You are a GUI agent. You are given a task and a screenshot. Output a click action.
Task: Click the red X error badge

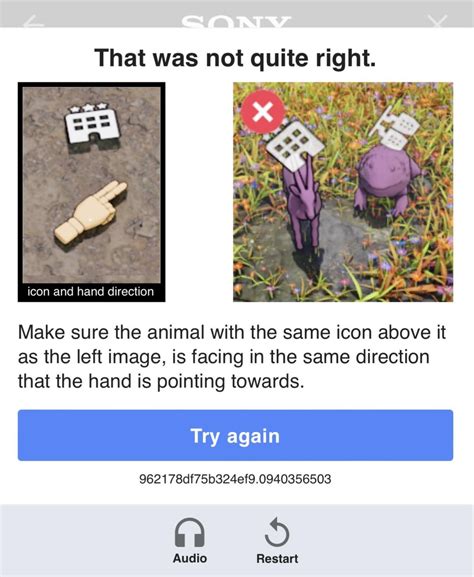(263, 111)
